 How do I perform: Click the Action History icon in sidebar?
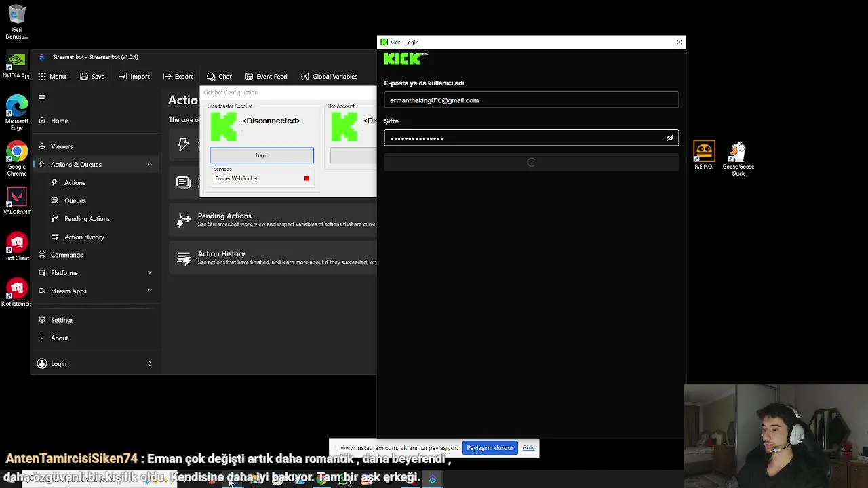(x=55, y=237)
